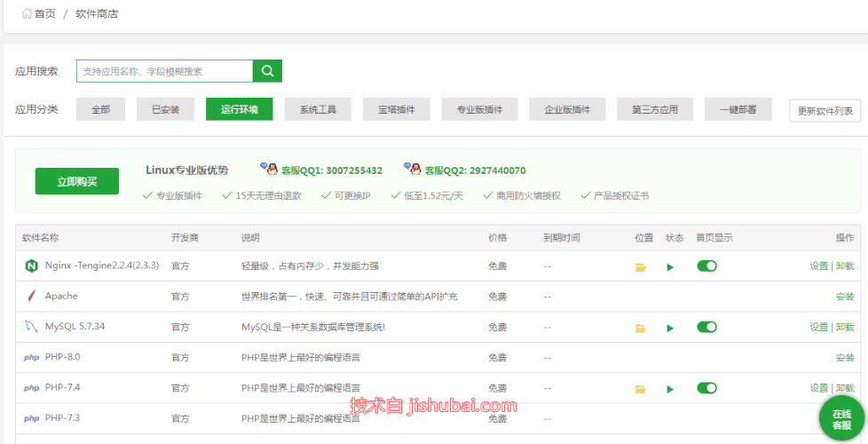Click 卸载 for MySQL 5.7.34
Viewport: 868px width, 444px height.
(845, 327)
